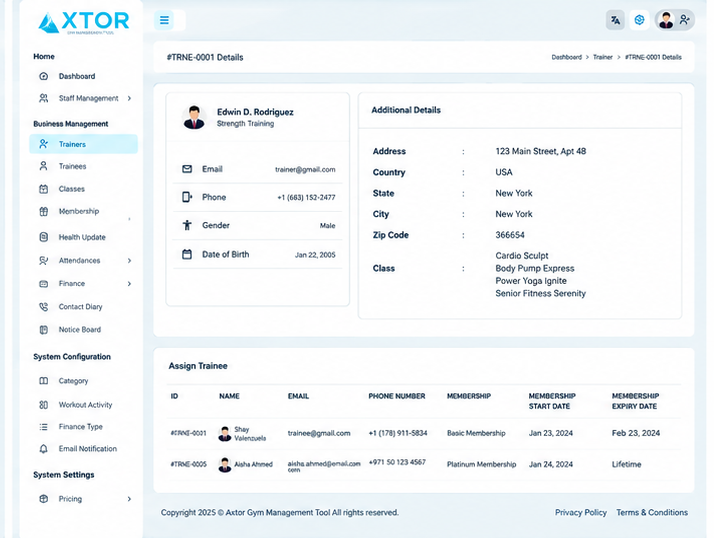Click the hamburger menu toggle button
714x538 pixels.
pos(164,20)
